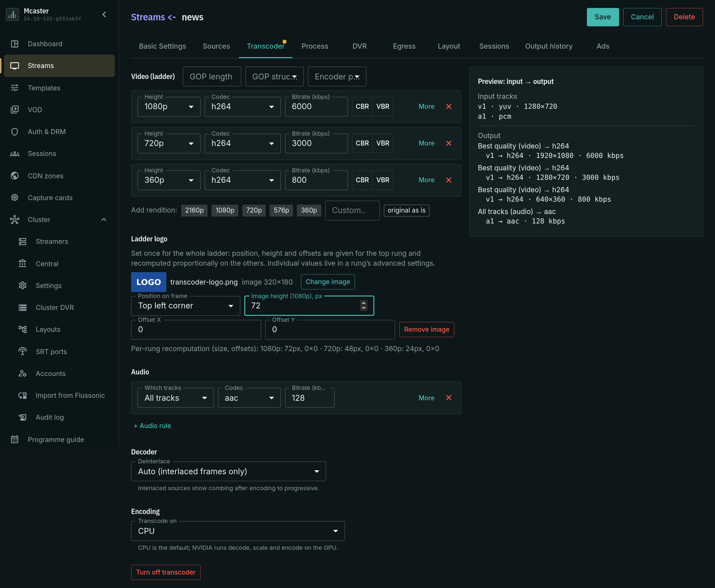This screenshot has width=715, height=588.
Task: Collapse the Cluster section in sidebar
Action: tap(104, 220)
